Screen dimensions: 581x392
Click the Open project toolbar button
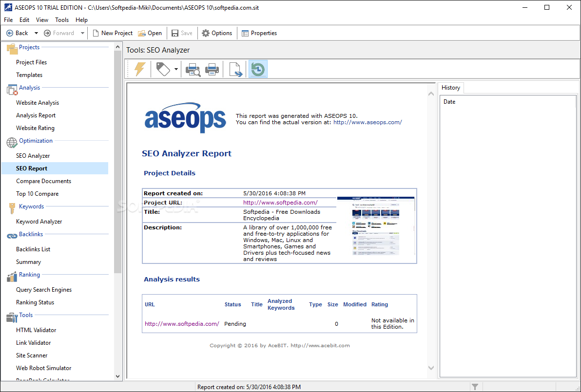click(x=150, y=33)
